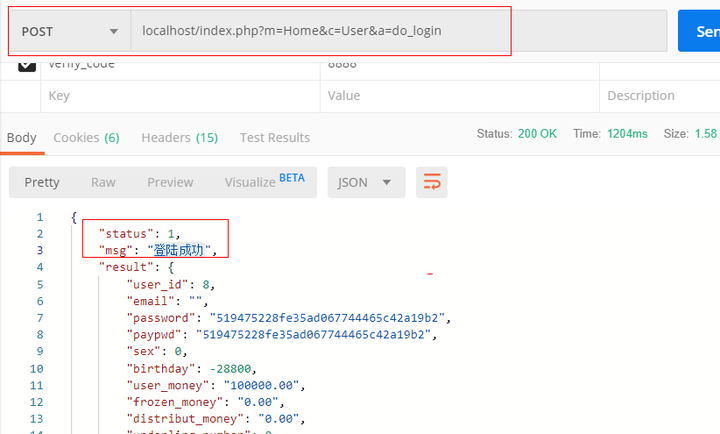Open the JSON format dropdown
The height and width of the screenshot is (434, 720).
[366, 182]
